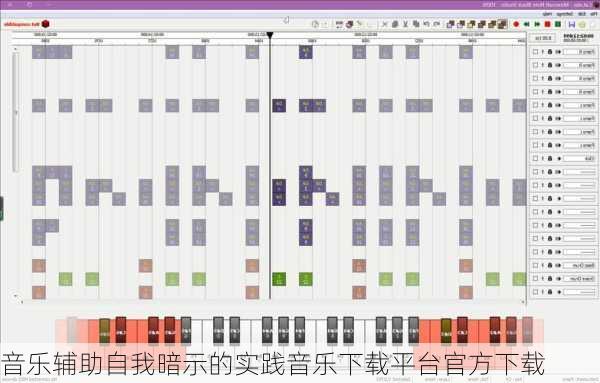600x383 pixels.
Task: Click the Delete X icon
Action: point(385,24)
